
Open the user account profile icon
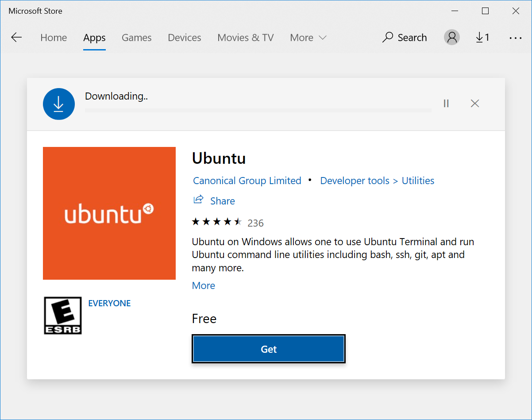451,38
